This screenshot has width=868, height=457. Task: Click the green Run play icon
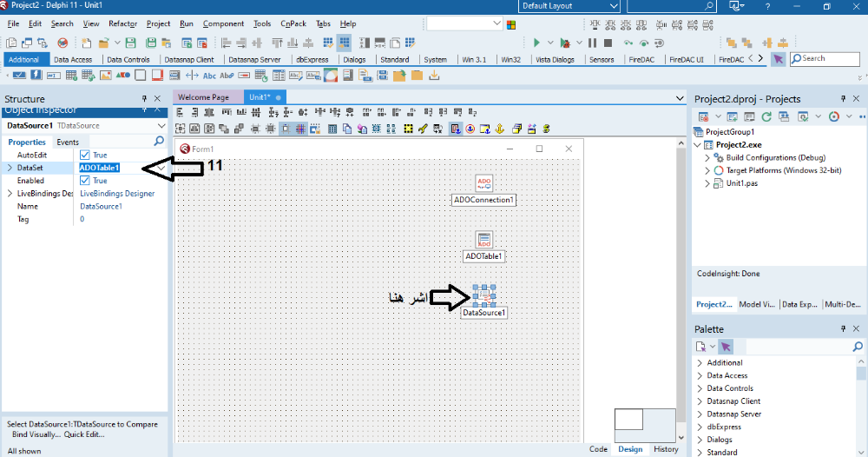point(536,43)
